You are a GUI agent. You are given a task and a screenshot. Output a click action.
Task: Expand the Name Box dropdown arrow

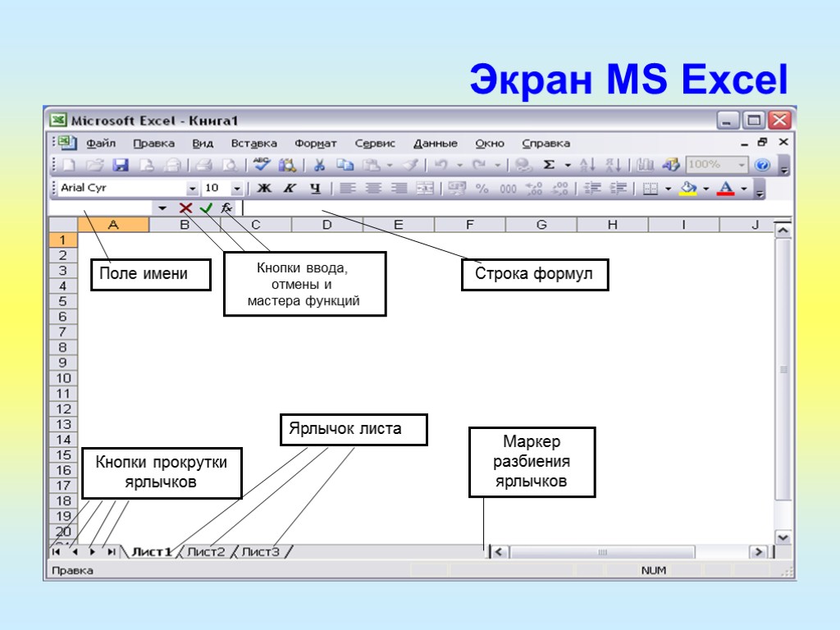pyautogui.click(x=162, y=208)
